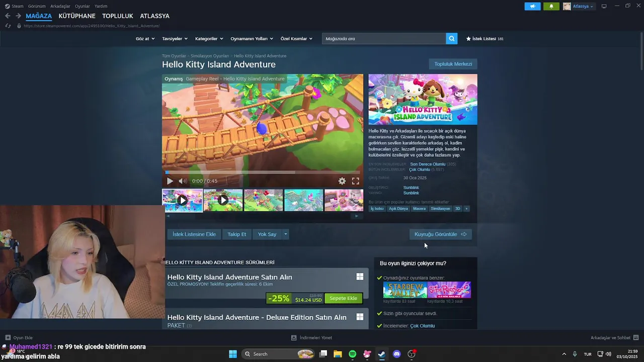Screen dimensions: 644x362
Task: Click Kuyruğu Görüntüle button
Action: (x=440, y=234)
